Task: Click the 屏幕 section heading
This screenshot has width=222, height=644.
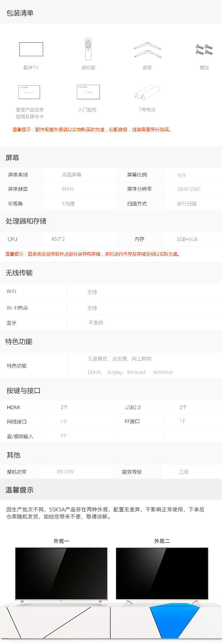Action: point(12,158)
